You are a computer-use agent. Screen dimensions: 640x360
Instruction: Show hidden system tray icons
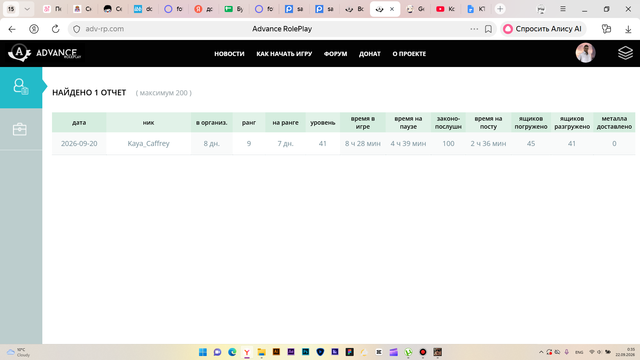click(x=541, y=352)
